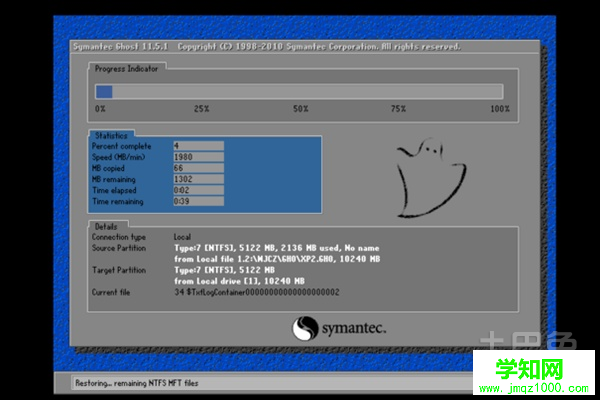Click target line 'Type:7 [NTFS], 5122 MB'

tap(224, 270)
